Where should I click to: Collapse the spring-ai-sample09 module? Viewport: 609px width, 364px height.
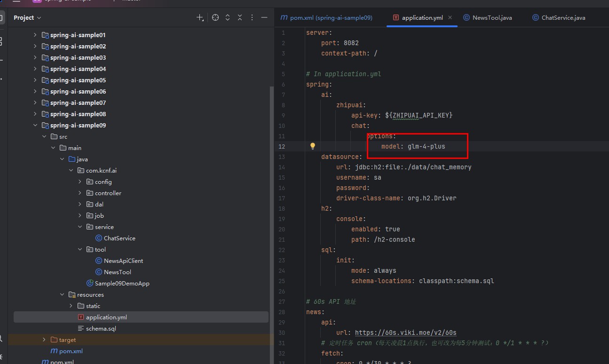point(35,125)
